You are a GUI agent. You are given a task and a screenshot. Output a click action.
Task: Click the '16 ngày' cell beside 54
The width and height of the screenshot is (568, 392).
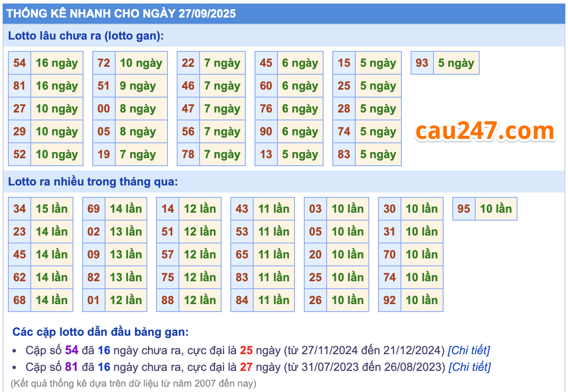click(57, 63)
